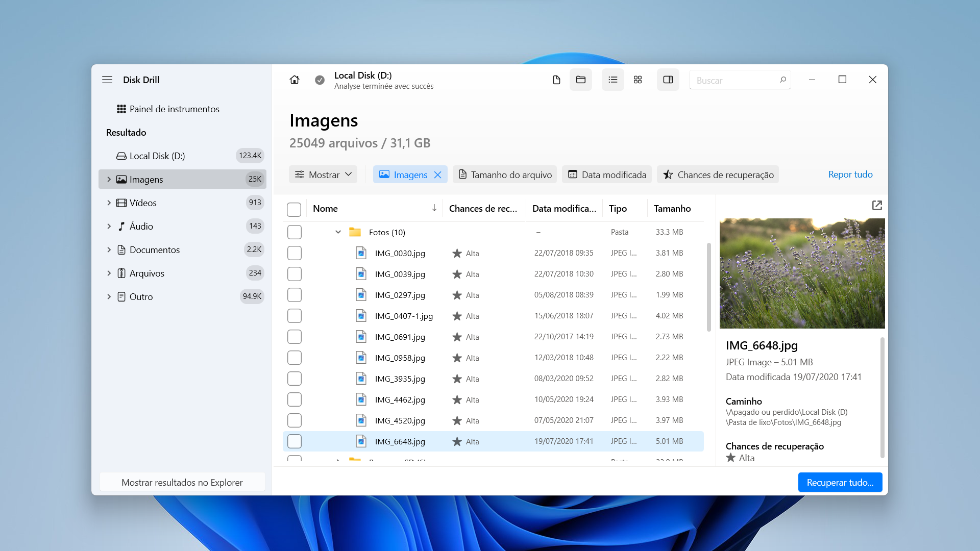Image resolution: width=980 pixels, height=551 pixels.
Task: Click the search magnifier icon
Action: coord(782,80)
